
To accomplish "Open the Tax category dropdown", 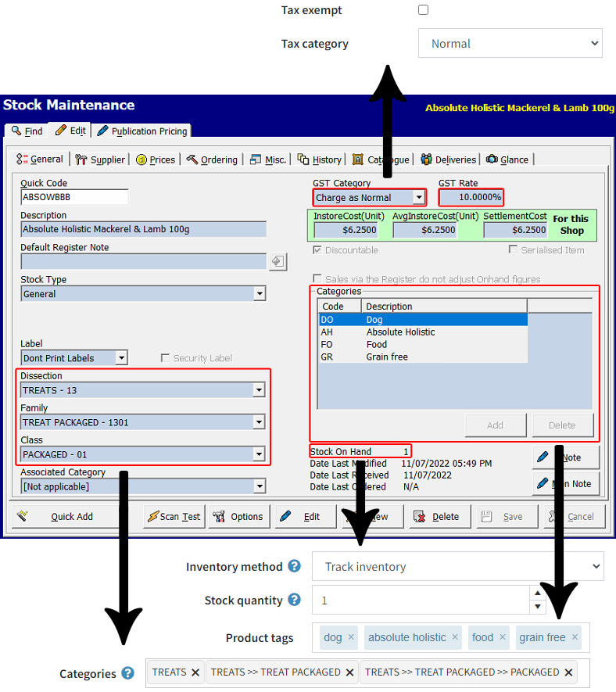I will coord(510,44).
